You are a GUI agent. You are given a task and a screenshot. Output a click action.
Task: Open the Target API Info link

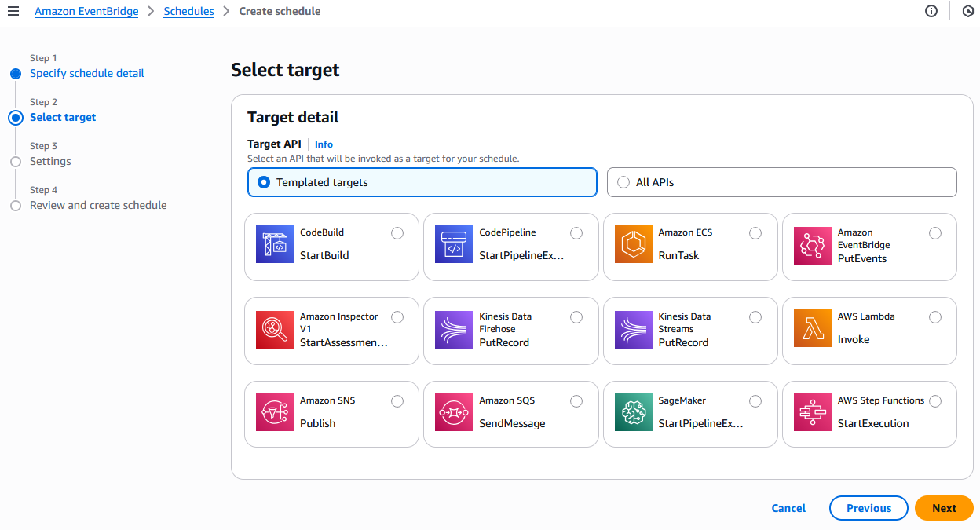pyautogui.click(x=324, y=144)
